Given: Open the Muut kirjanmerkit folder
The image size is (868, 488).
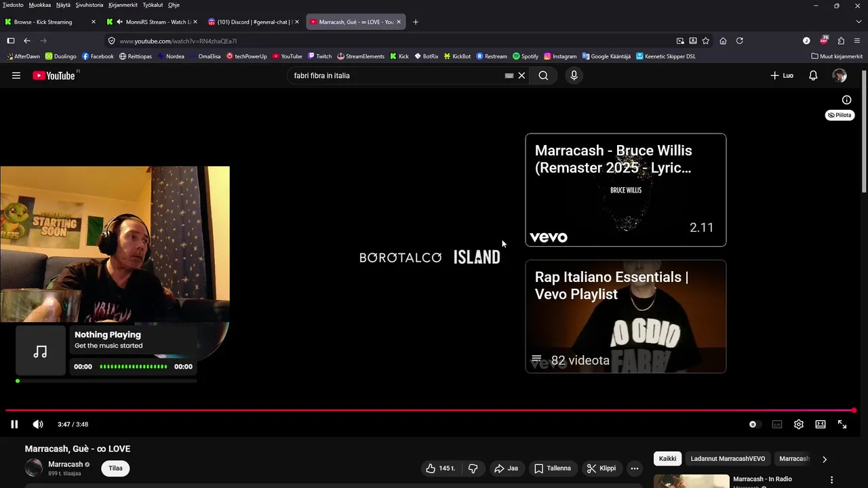Looking at the screenshot, I should click(837, 56).
